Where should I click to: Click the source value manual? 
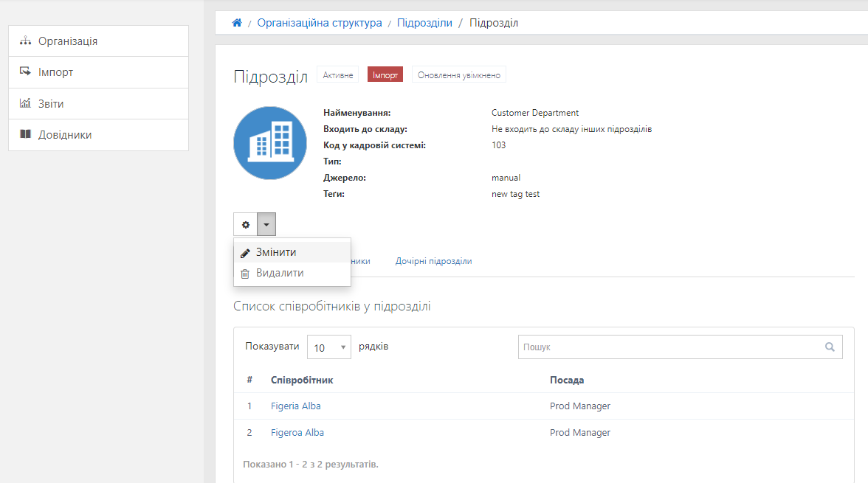(506, 178)
